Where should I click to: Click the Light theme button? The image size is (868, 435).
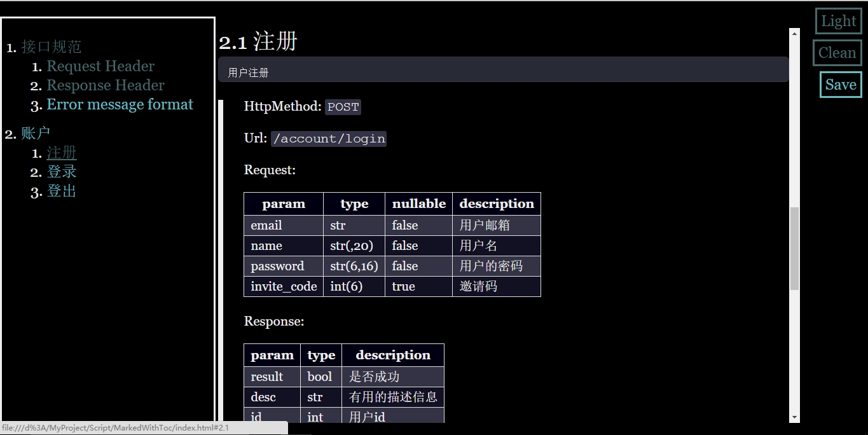coord(837,21)
